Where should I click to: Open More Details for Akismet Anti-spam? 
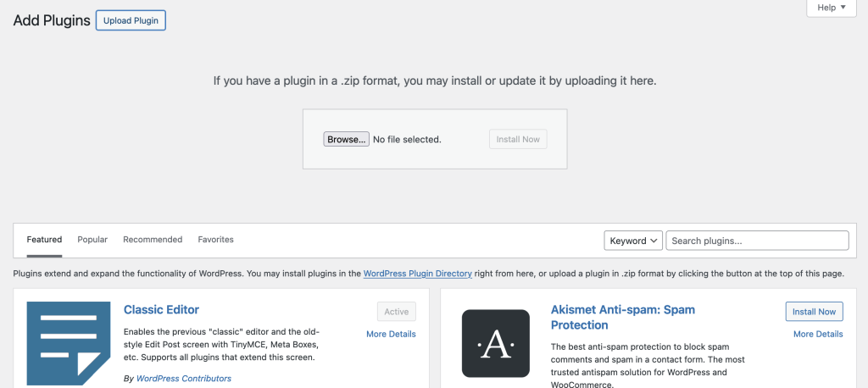pyautogui.click(x=818, y=335)
